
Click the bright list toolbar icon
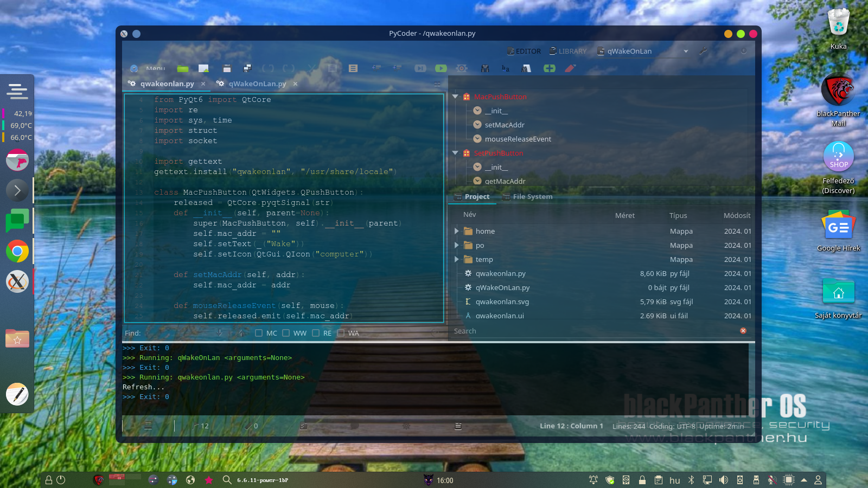(353, 68)
